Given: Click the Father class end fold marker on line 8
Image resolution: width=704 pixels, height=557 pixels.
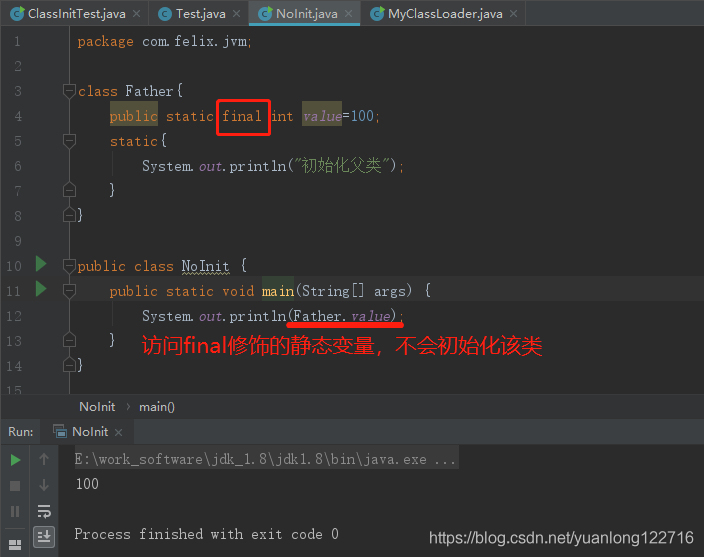Looking at the screenshot, I should [x=69, y=215].
